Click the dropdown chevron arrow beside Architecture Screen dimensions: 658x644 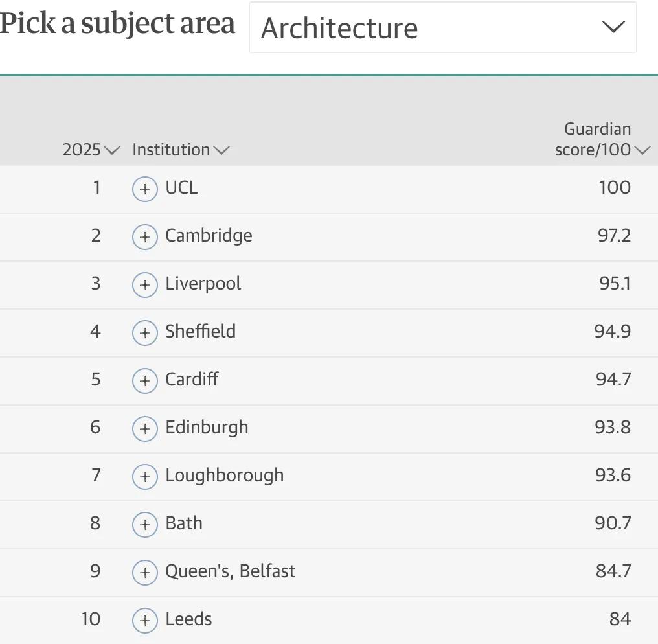click(613, 27)
